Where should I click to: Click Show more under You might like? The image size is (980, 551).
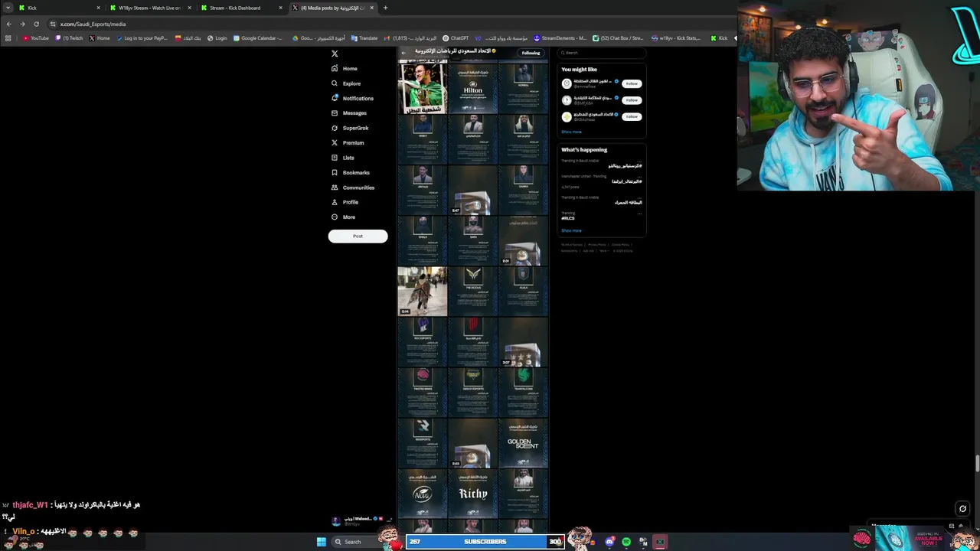[571, 132]
